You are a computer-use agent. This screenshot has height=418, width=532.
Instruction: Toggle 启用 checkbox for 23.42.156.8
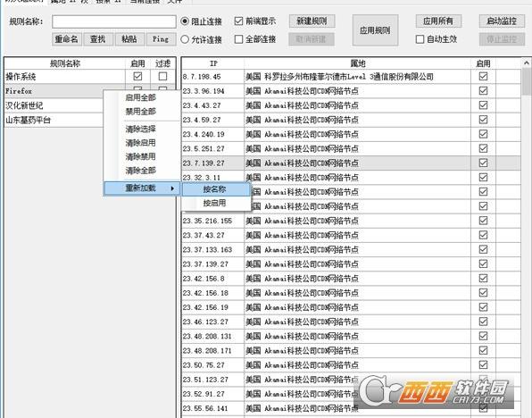click(483, 279)
